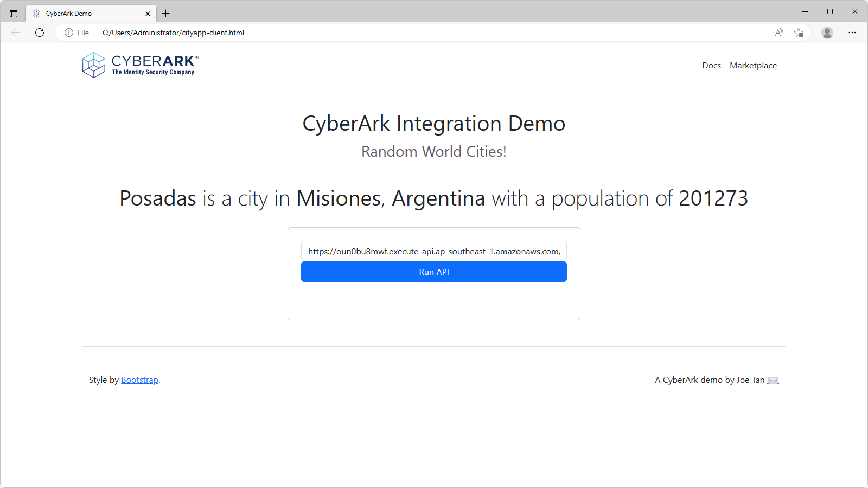Screen dimensions: 868x488
Task: Open the Bootstrap link in the footer
Action: tap(139, 380)
